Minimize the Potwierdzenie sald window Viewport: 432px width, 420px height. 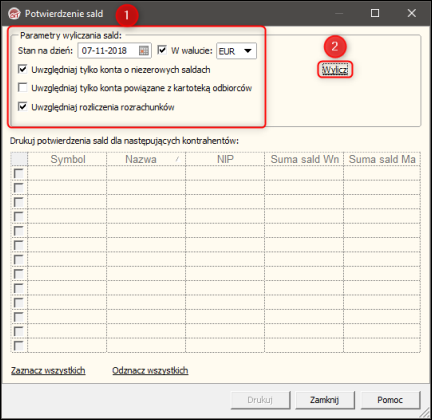[x=339, y=13]
